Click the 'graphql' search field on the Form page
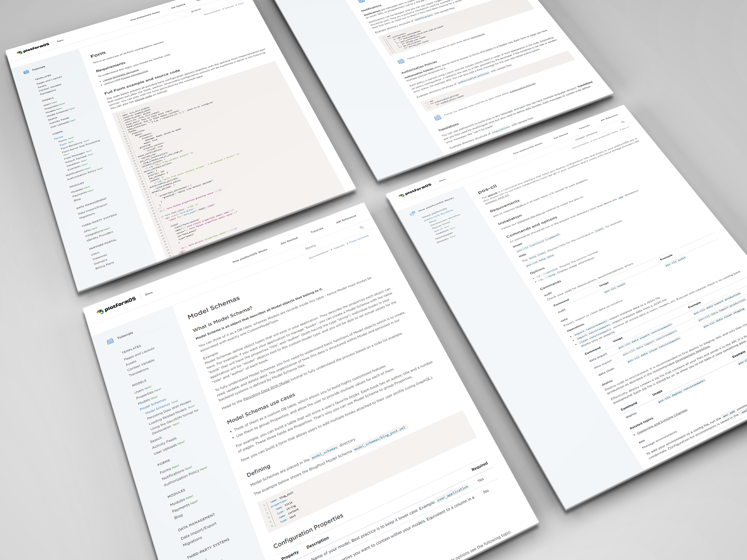This screenshot has width=747, height=560. pos(196,10)
